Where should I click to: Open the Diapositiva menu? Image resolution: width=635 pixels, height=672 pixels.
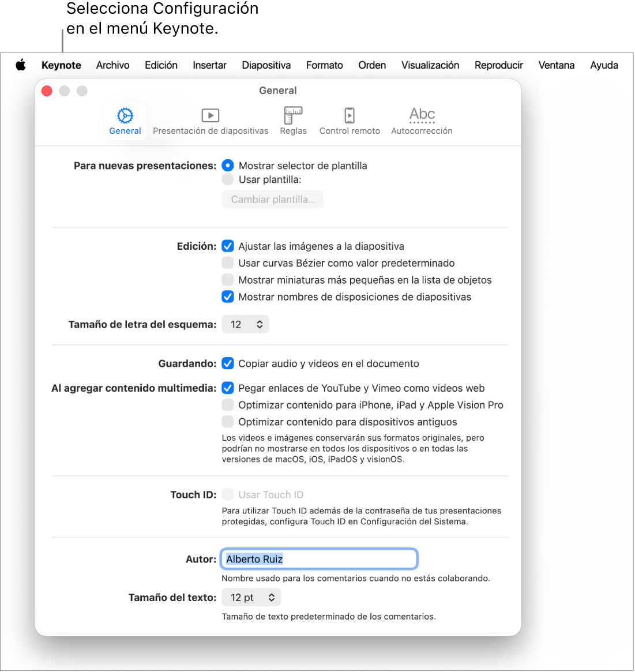point(266,65)
